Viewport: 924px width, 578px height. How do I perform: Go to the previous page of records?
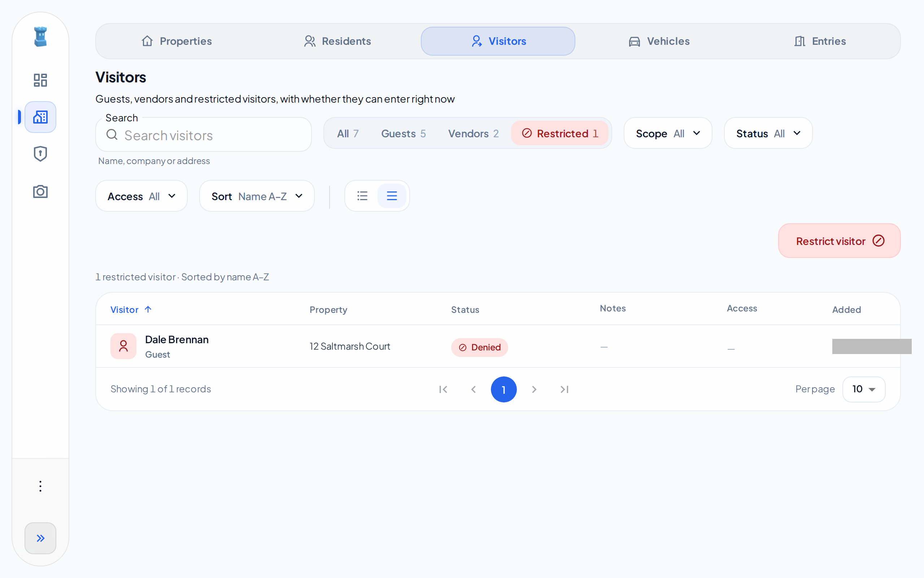click(x=474, y=389)
